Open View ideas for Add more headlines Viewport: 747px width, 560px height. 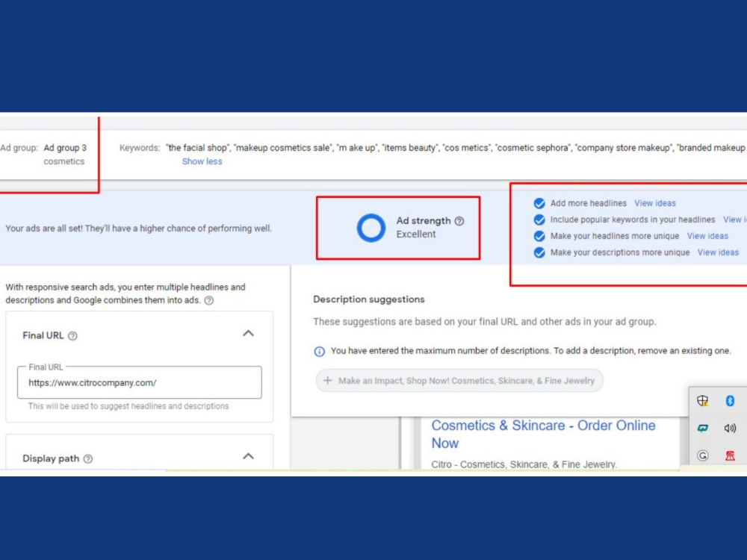[x=654, y=203]
